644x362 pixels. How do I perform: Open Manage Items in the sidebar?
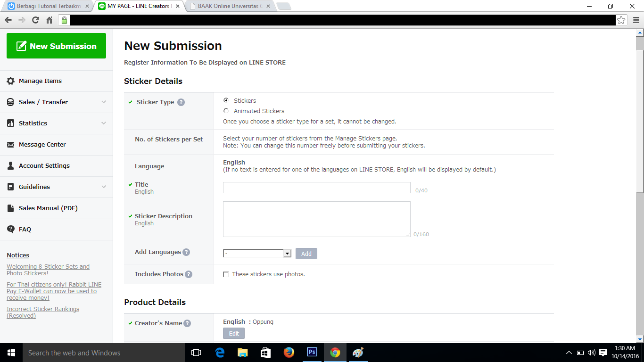[40, 81]
